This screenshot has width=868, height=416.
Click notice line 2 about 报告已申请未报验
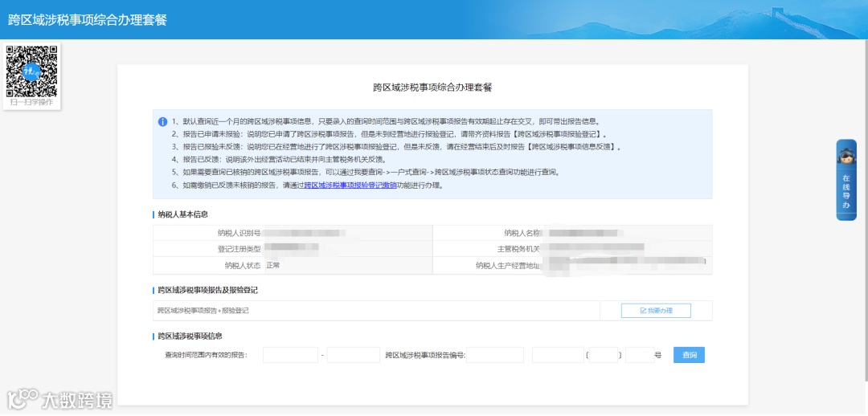pos(389,134)
